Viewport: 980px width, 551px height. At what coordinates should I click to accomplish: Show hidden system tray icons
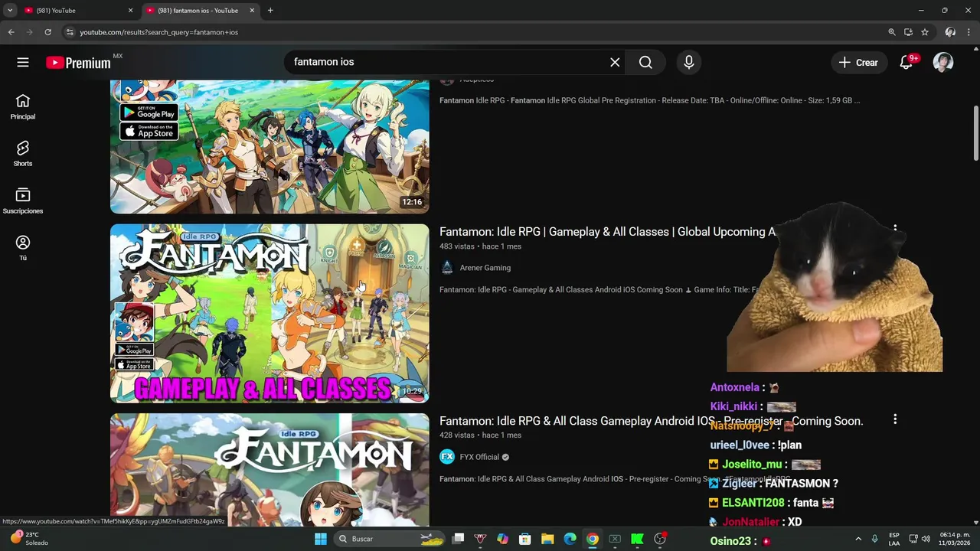(857, 539)
